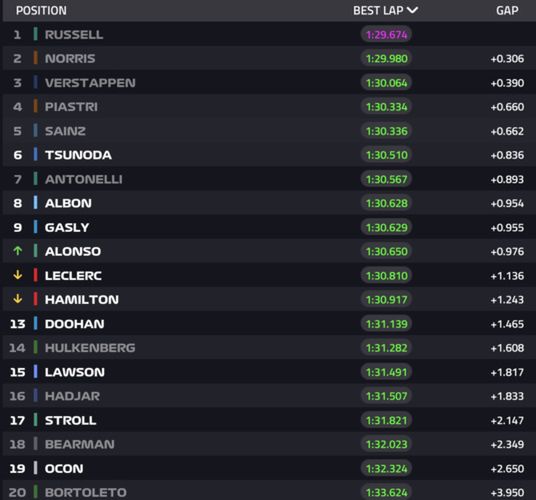Click Leclerc's red team color bar
Image resolution: width=536 pixels, height=500 pixels.
click(36, 275)
